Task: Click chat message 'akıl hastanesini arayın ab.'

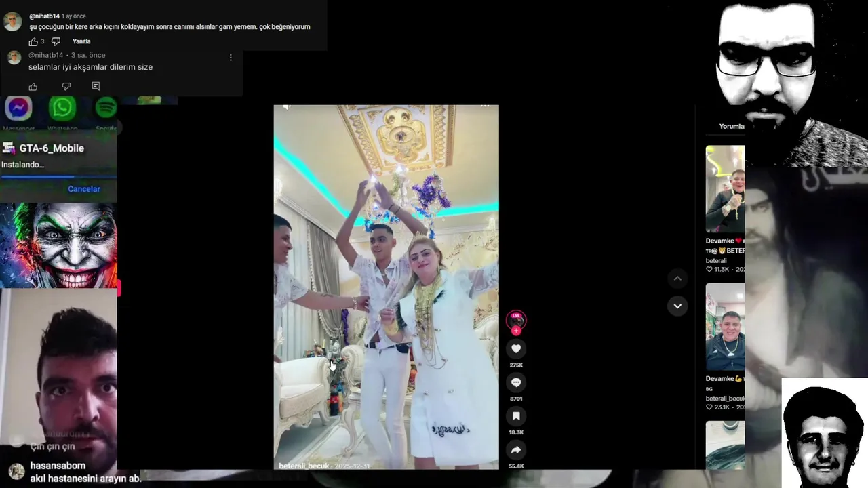Action: coord(85,478)
